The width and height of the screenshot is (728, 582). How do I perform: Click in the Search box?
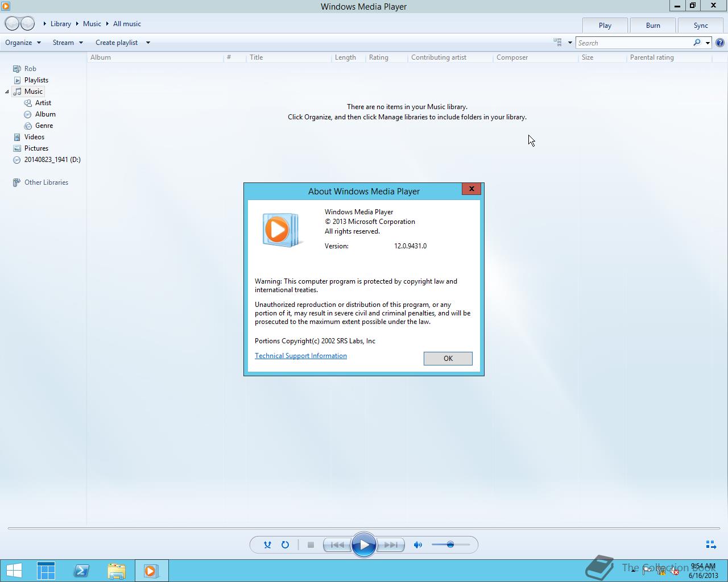pyautogui.click(x=634, y=43)
